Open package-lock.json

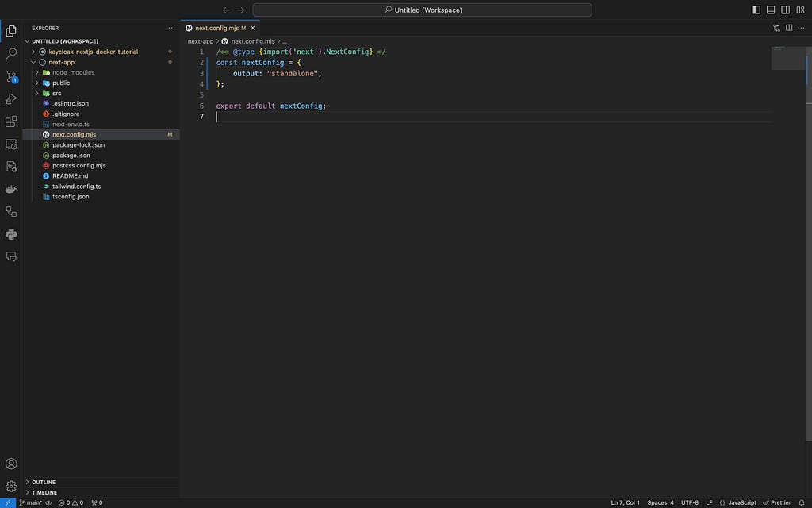[101, 145]
